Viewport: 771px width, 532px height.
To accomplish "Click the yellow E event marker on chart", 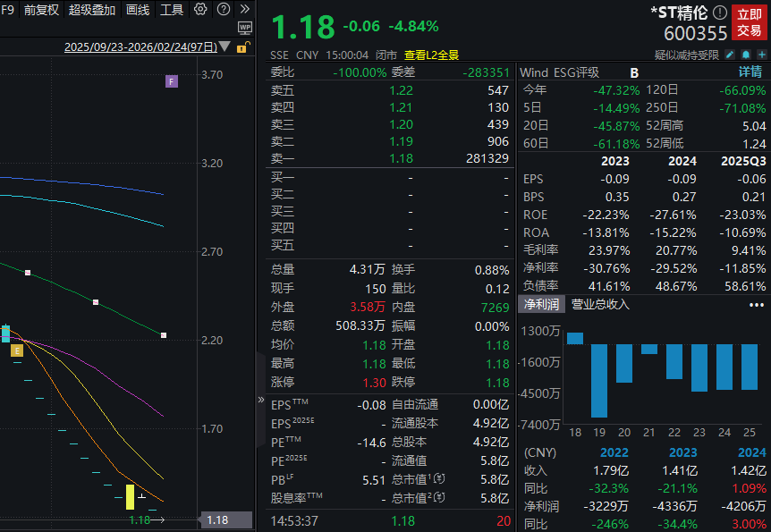I will click(x=17, y=350).
